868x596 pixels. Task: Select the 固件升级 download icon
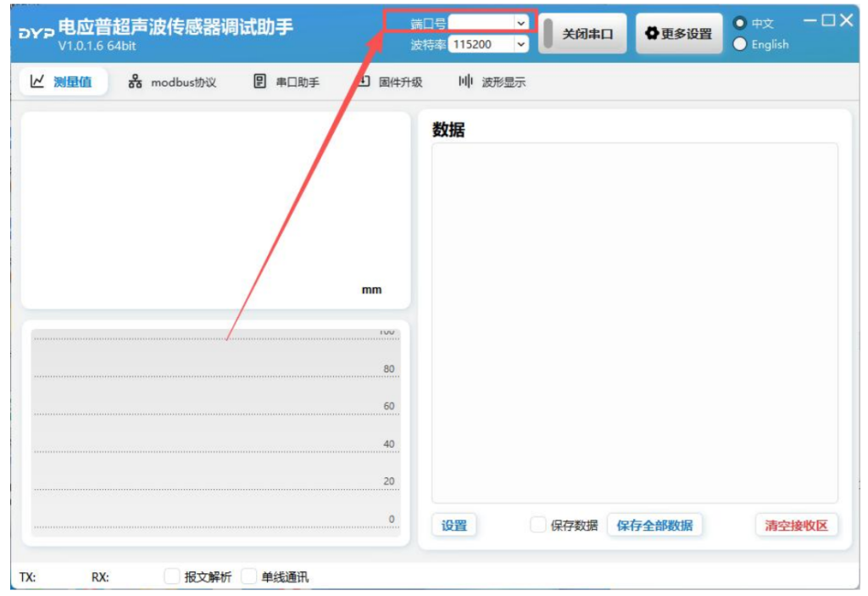pyautogui.click(x=364, y=81)
